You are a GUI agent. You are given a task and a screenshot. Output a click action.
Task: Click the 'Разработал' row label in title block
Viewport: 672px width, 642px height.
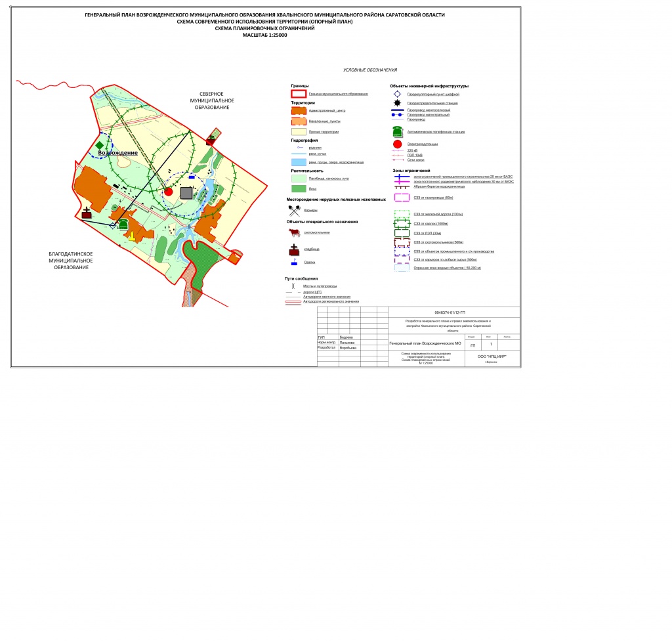[326, 347]
